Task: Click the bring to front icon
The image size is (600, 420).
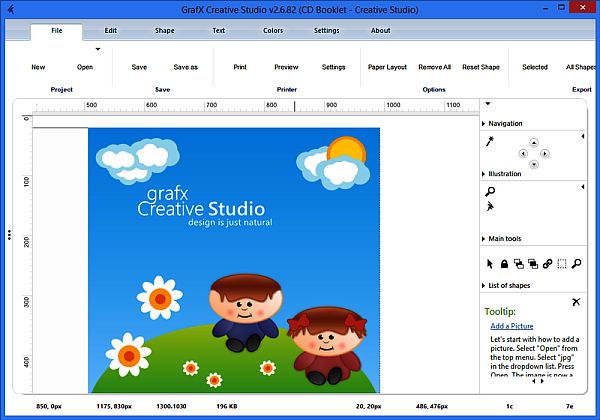Action: click(x=533, y=264)
